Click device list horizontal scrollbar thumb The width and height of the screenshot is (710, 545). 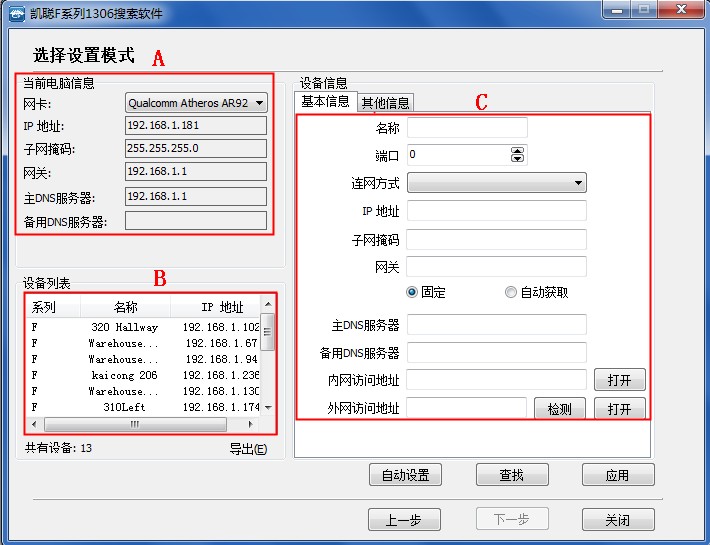[x=135, y=424]
